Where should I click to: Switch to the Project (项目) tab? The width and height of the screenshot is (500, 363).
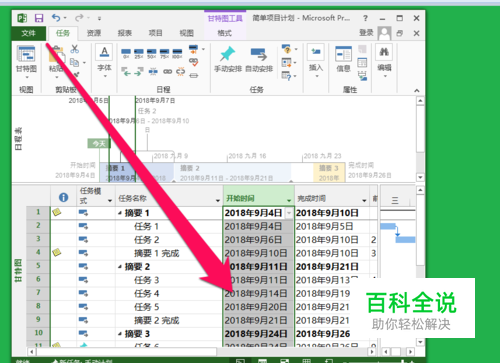pyautogui.click(x=155, y=33)
